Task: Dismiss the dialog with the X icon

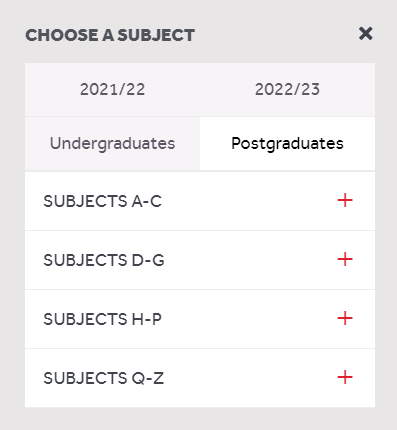Action: pos(365,34)
